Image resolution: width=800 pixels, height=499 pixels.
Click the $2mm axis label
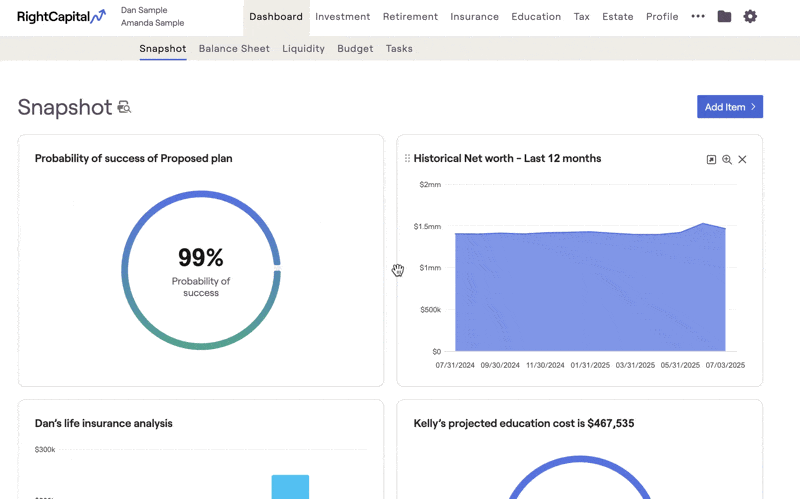pyautogui.click(x=430, y=185)
